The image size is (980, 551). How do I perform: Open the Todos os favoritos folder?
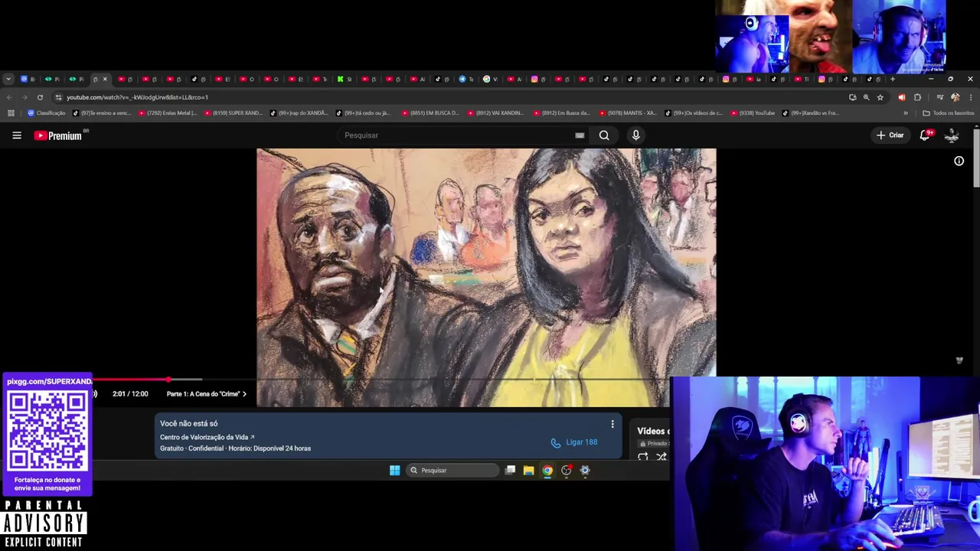948,113
